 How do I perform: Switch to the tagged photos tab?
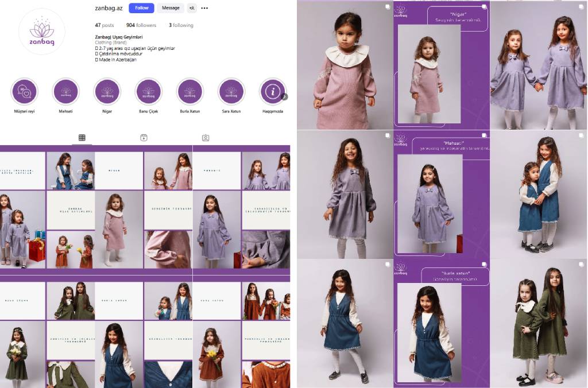coord(206,138)
